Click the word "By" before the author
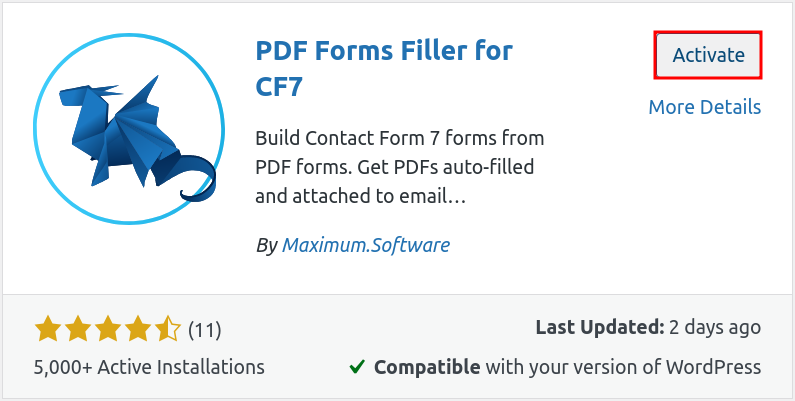The height and width of the screenshot is (401, 795). coord(266,245)
